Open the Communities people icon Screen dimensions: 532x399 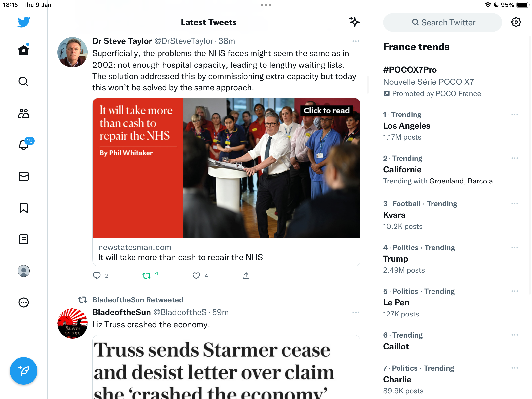coord(24,113)
